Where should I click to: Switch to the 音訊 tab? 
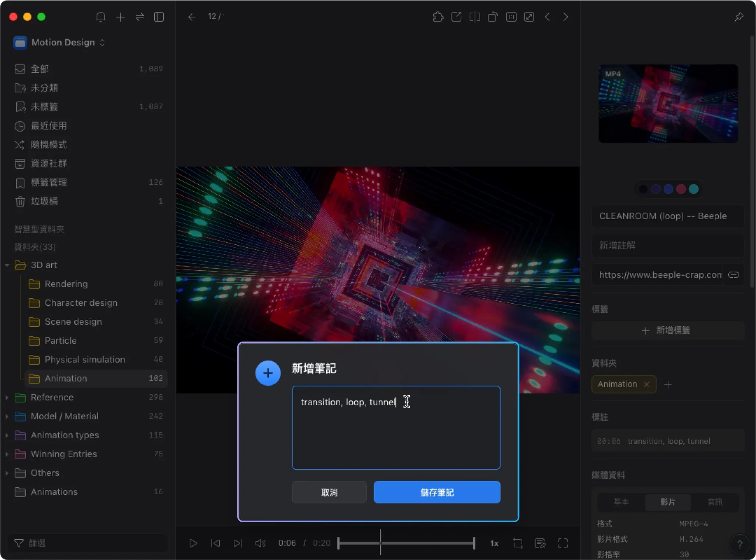[x=715, y=502]
